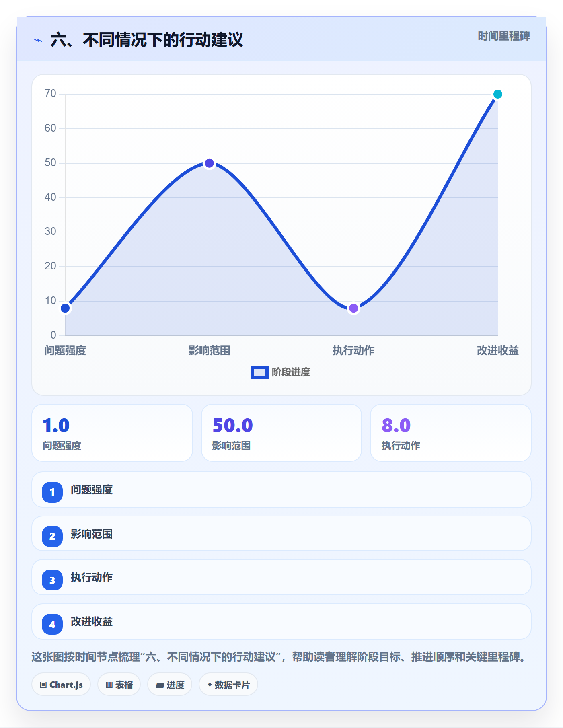
Task: Click the 数据卡片 tag chip
Action: coord(228,685)
